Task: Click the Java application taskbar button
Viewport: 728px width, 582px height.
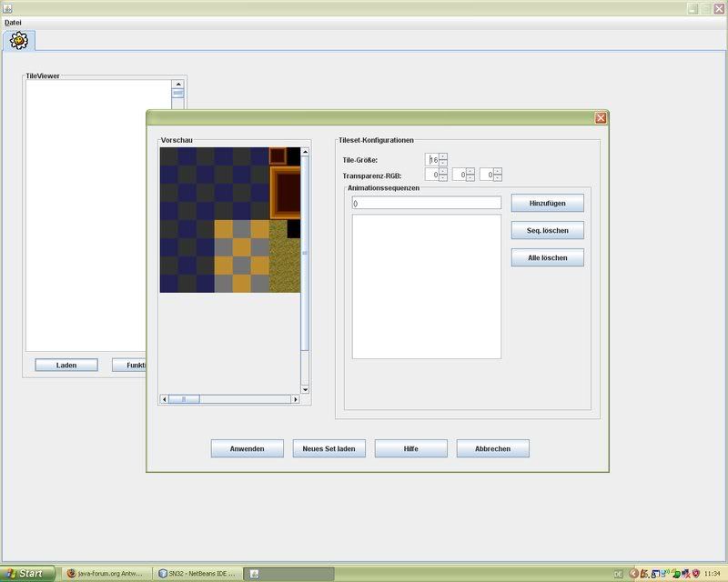Action: (x=288, y=574)
